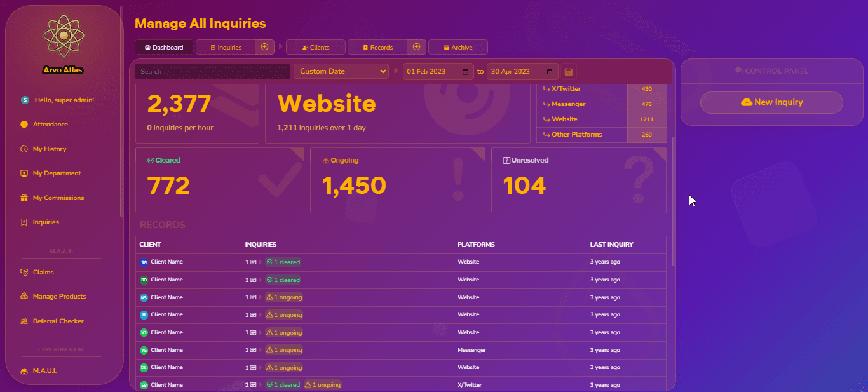This screenshot has height=392, width=868.
Task: Click the Attendance clock icon in sidebar
Action: tap(24, 125)
